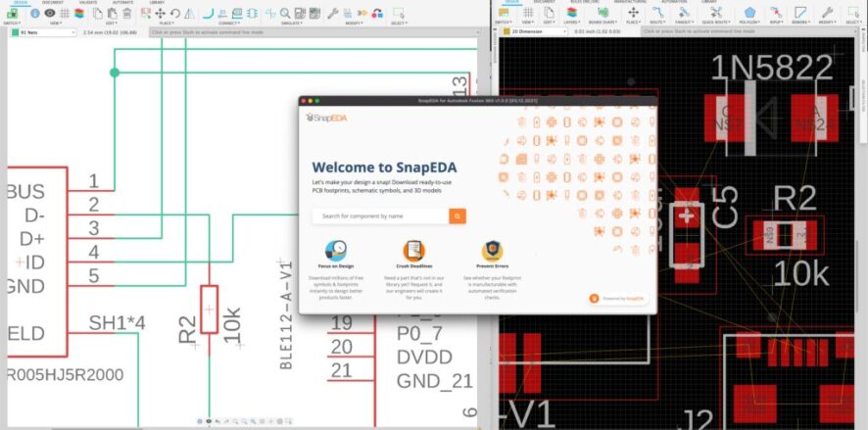Click the Prevent Errors shield icon
The height and width of the screenshot is (430, 868).
(492, 251)
